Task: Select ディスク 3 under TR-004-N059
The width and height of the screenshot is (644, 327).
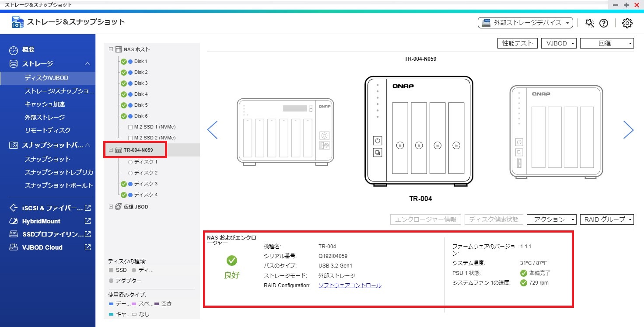Action: point(146,184)
